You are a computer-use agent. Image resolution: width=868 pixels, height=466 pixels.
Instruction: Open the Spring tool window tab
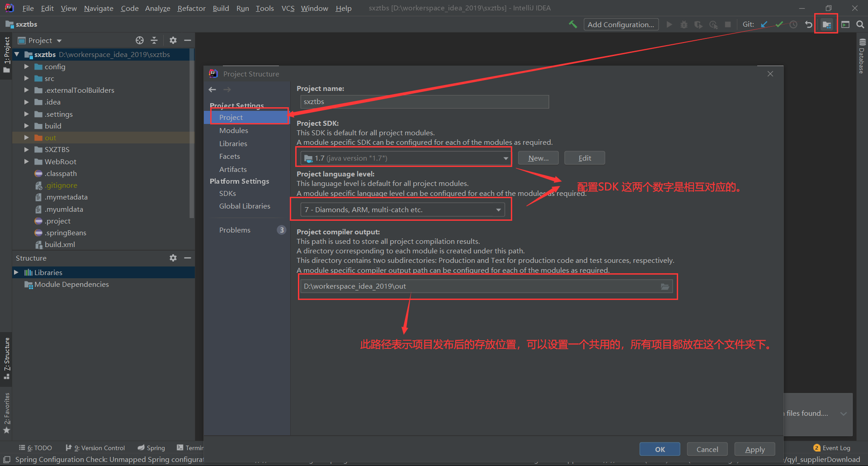(151, 448)
